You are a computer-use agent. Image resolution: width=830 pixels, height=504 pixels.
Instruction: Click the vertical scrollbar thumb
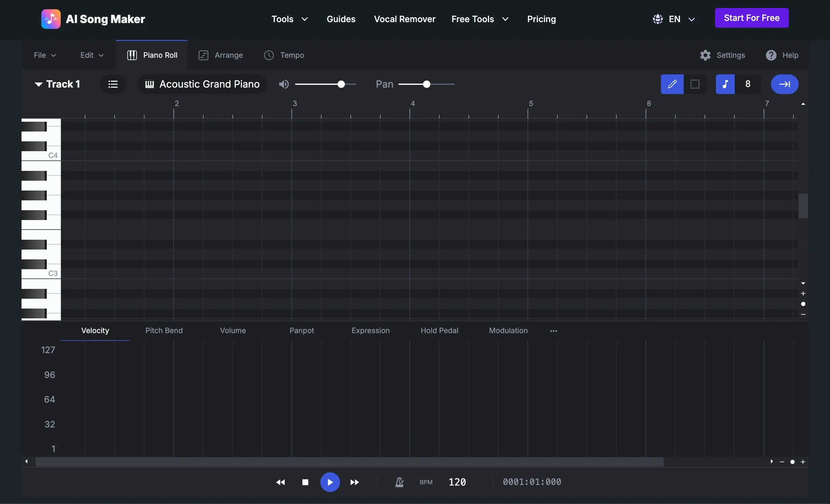(803, 206)
